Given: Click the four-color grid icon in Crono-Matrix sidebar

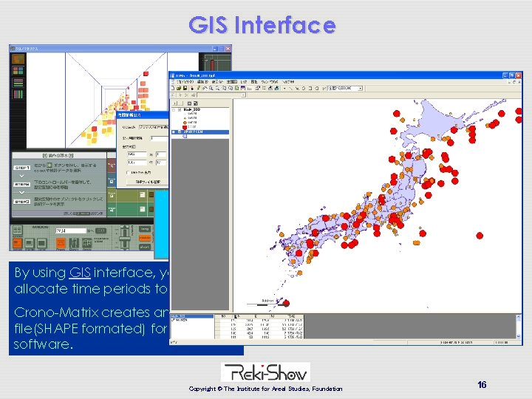Looking at the screenshot, I should point(18,71).
